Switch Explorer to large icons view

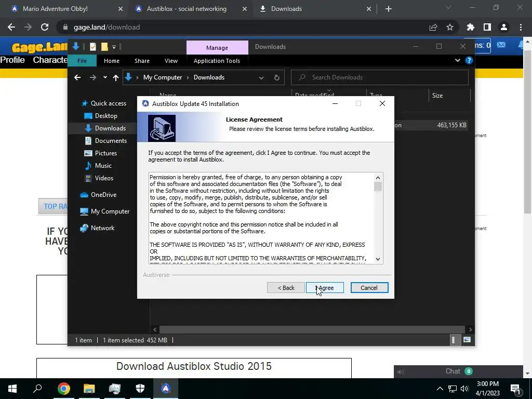(467, 340)
